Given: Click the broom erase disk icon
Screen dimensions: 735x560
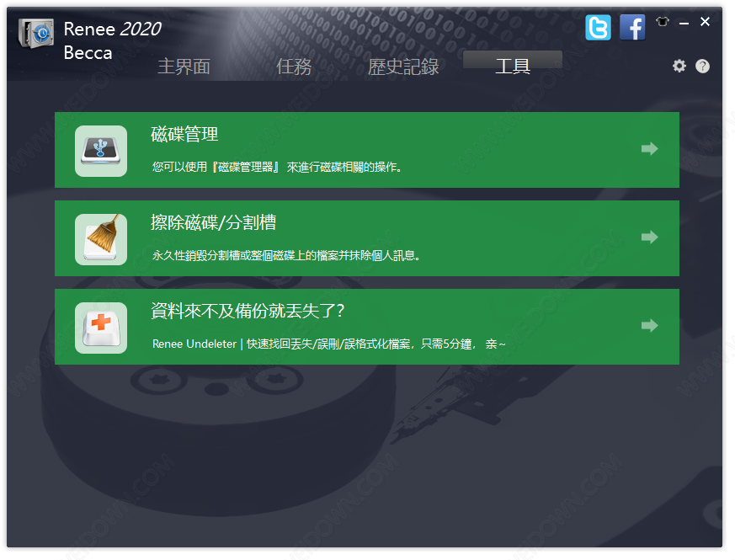Looking at the screenshot, I should click(x=101, y=239).
